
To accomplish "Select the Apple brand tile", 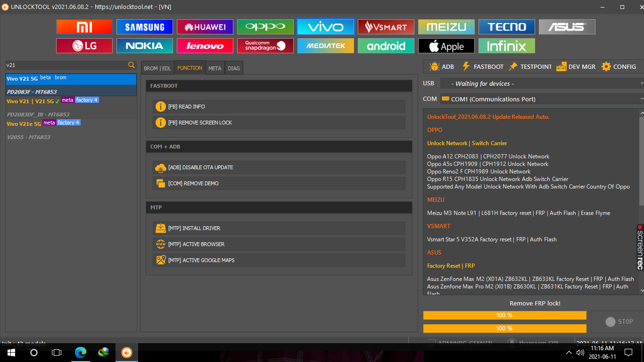I will (x=446, y=46).
